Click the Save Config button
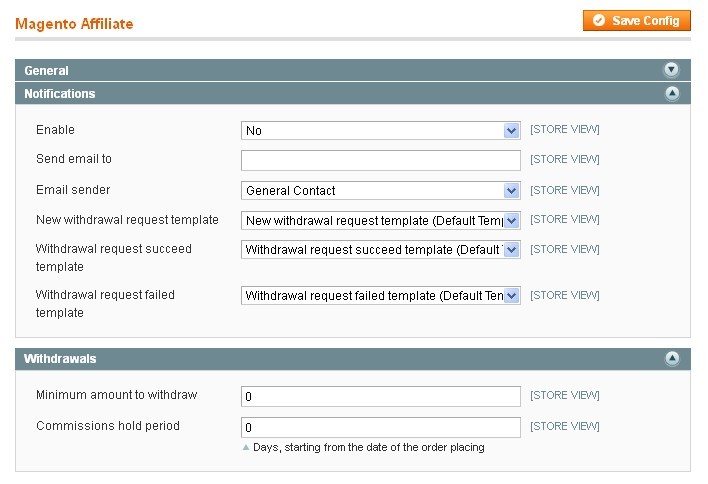The width and height of the screenshot is (708, 484). pyautogui.click(x=637, y=21)
